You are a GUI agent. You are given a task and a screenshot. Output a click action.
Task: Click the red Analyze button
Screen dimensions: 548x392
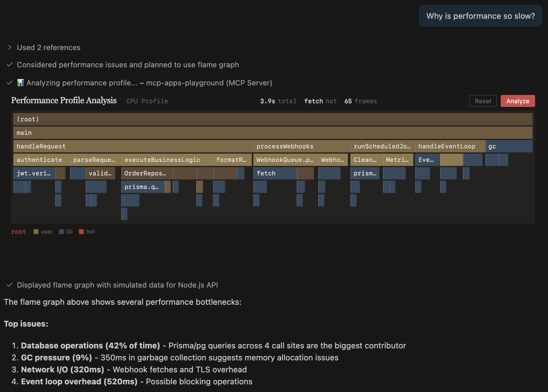pos(518,101)
